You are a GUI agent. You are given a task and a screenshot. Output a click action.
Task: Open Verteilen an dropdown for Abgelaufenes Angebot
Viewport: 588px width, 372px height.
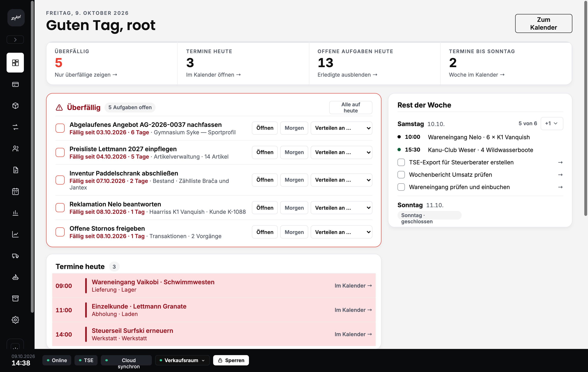click(341, 128)
